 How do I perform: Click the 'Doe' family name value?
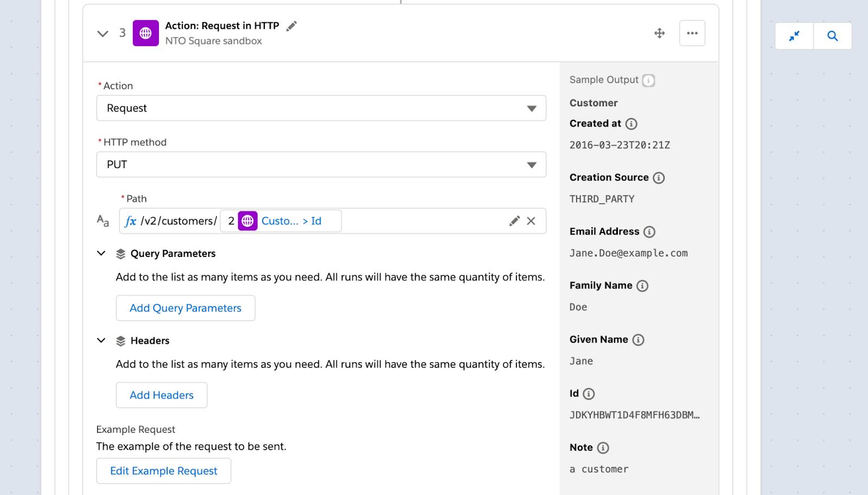pyautogui.click(x=578, y=307)
